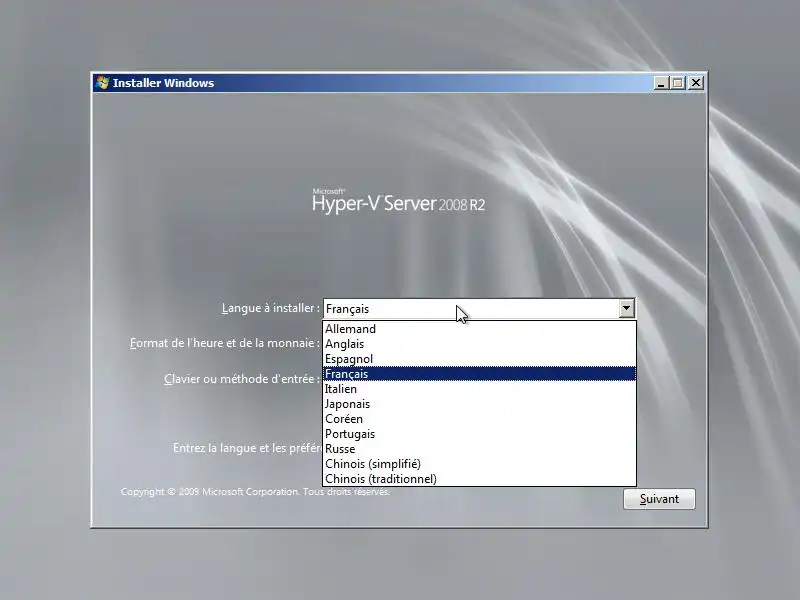Click the Langue à installer label
This screenshot has height=600, width=800.
pos(270,308)
